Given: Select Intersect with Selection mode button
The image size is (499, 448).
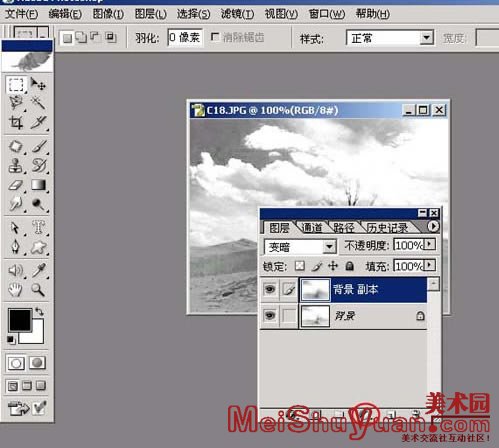Looking at the screenshot, I should 110,37.
